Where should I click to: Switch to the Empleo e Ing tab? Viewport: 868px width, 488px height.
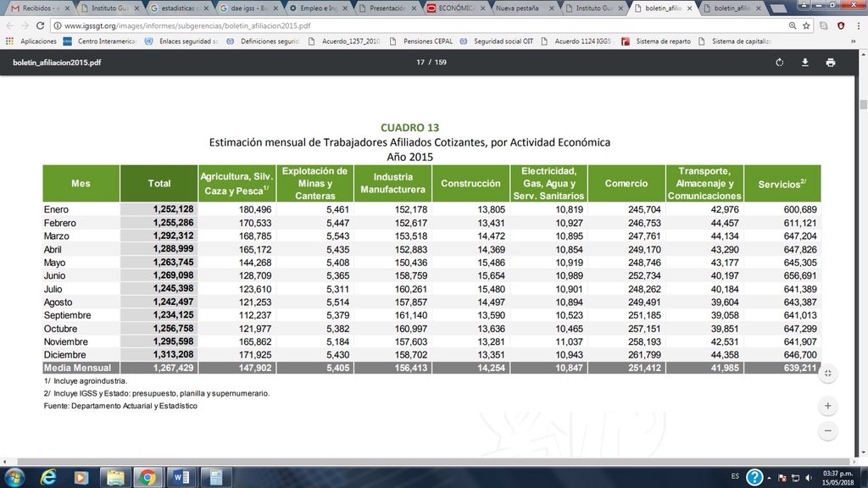coord(317,8)
